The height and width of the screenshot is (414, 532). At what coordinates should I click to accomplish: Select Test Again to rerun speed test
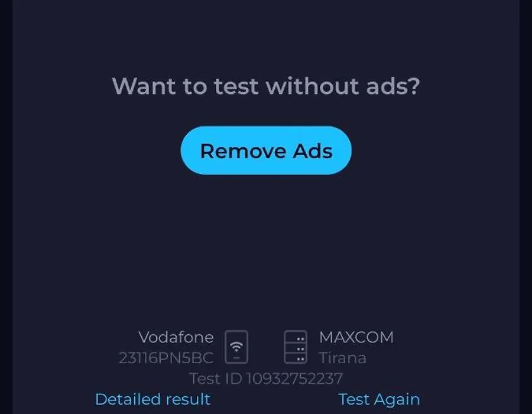(379, 399)
